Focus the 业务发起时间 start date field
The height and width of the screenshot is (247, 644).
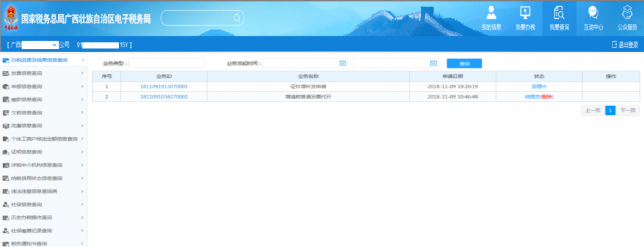pos(305,63)
